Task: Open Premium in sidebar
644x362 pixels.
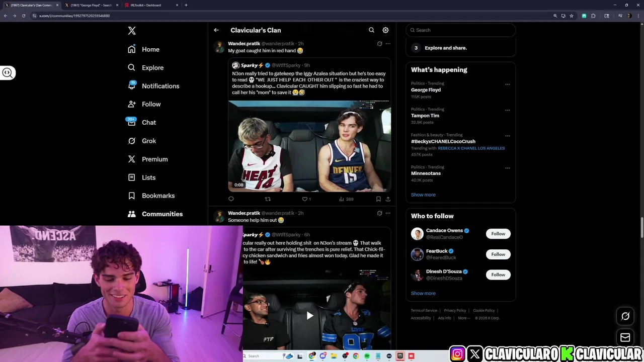Action: point(147,159)
